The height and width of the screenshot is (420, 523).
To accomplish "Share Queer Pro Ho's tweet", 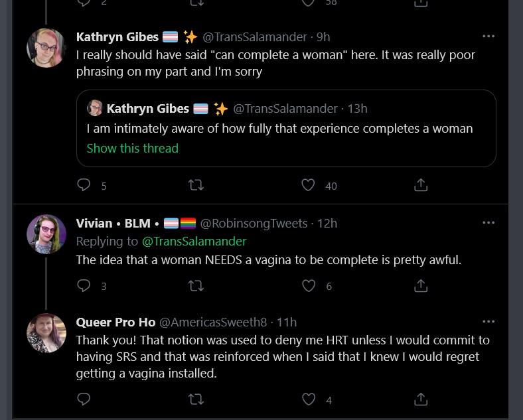I will pos(421,399).
